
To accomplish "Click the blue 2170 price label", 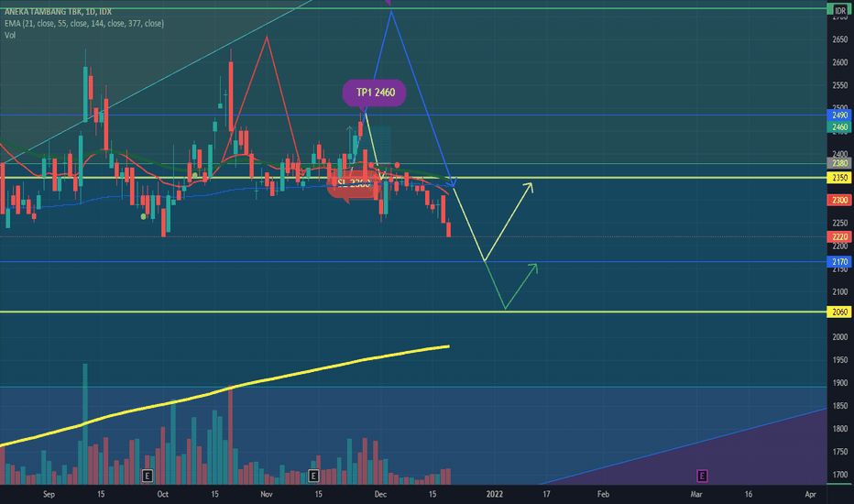I will (x=840, y=261).
